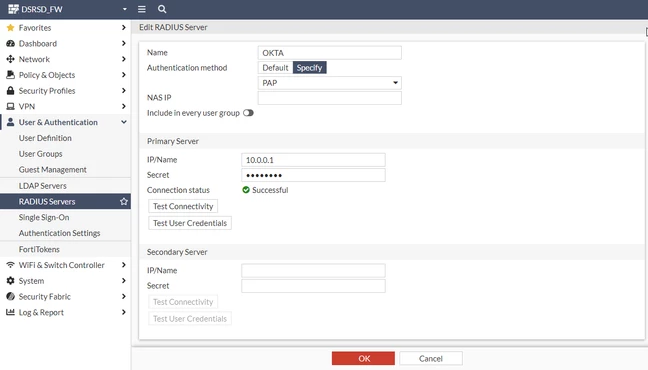Click primary IP/Name field 10.0.0.1
The image size is (648, 370).
click(313, 160)
